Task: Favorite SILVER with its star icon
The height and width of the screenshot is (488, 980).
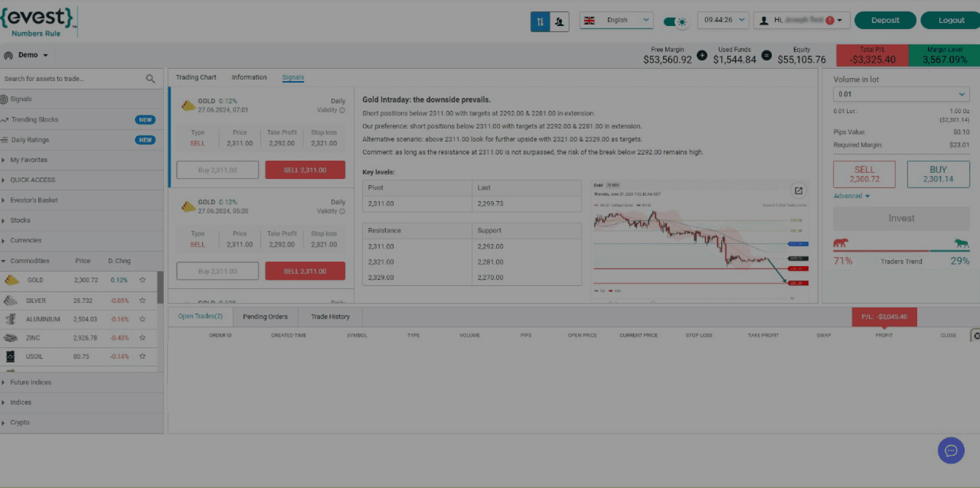Action: click(x=142, y=300)
